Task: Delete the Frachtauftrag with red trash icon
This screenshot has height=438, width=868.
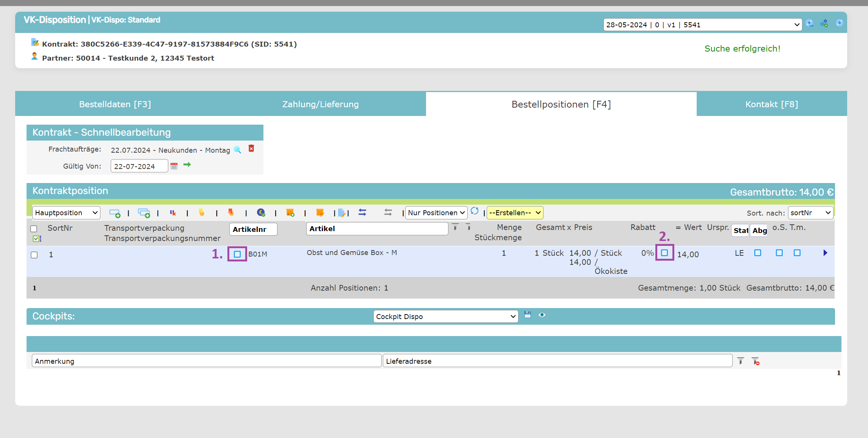Action: (x=251, y=149)
